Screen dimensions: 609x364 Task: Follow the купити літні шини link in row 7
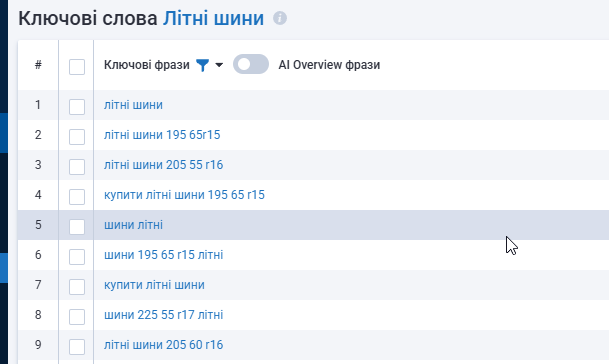click(154, 285)
